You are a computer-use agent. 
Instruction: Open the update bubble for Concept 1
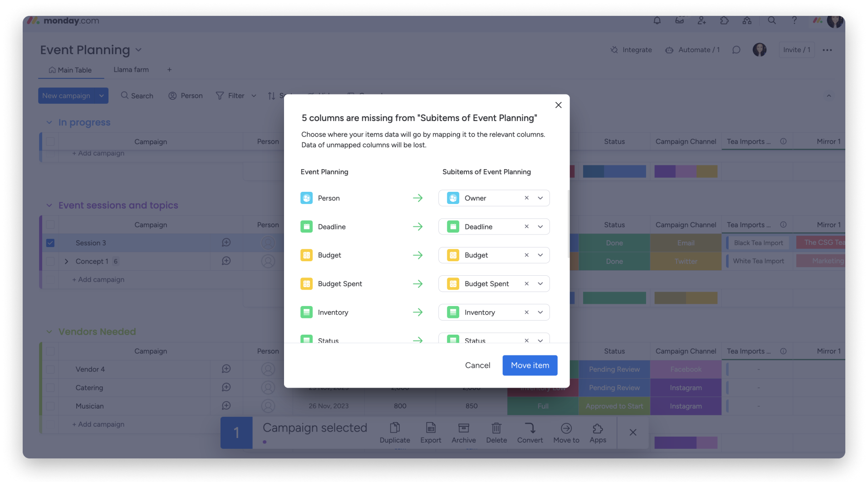226,261
